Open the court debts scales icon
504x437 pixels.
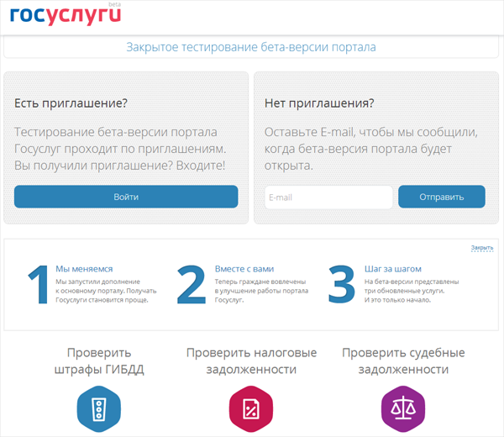pos(402,410)
